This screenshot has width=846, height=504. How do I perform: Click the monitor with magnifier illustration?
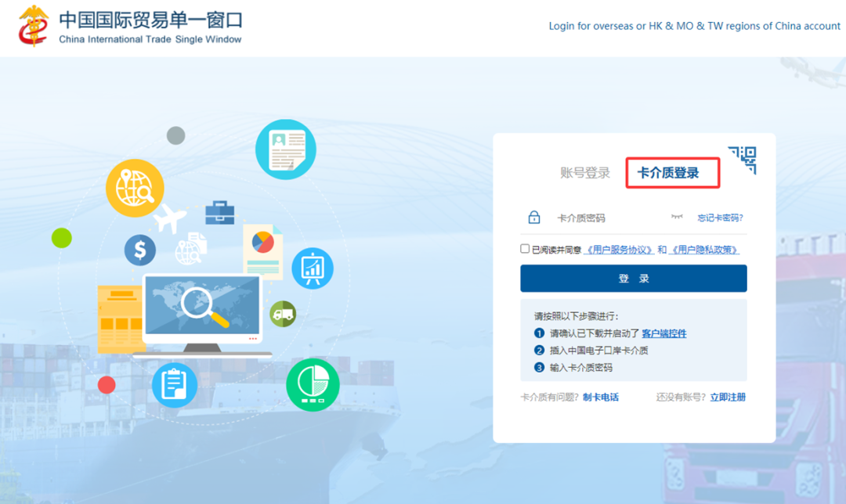point(202,315)
